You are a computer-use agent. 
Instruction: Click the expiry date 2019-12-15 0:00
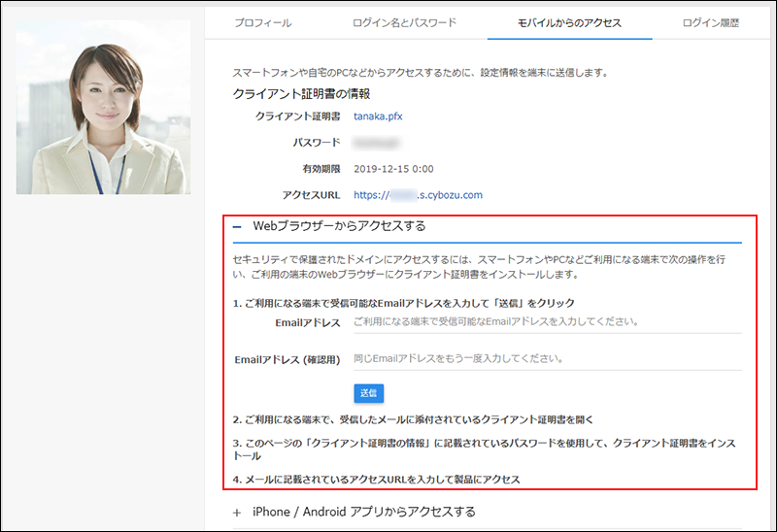[393, 169]
